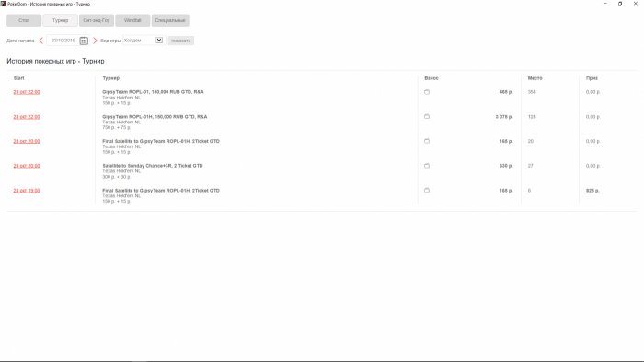The image size is (644, 362).
Task: Go to next date with right arrow
Action: point(95,41)
